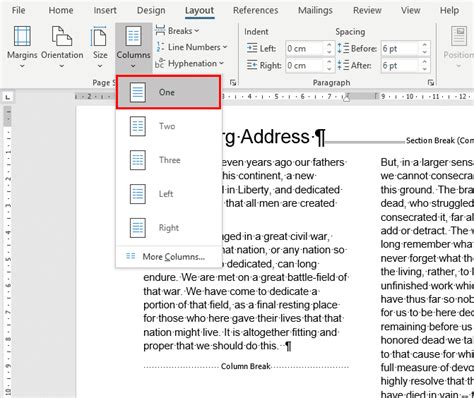Collapse the Columns dropdown button

click(x=133, y=47)
